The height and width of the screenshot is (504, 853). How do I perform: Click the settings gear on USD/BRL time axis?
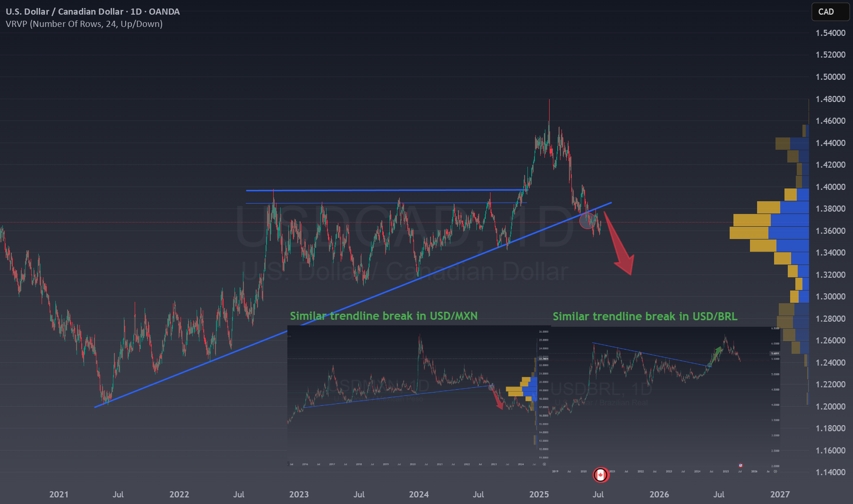tap(775, 471)
